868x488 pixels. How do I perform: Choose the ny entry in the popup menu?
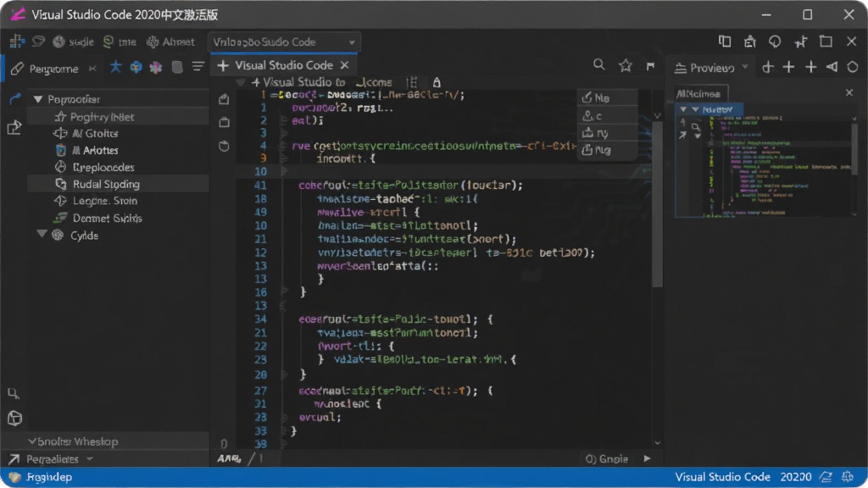pos(607,133)
